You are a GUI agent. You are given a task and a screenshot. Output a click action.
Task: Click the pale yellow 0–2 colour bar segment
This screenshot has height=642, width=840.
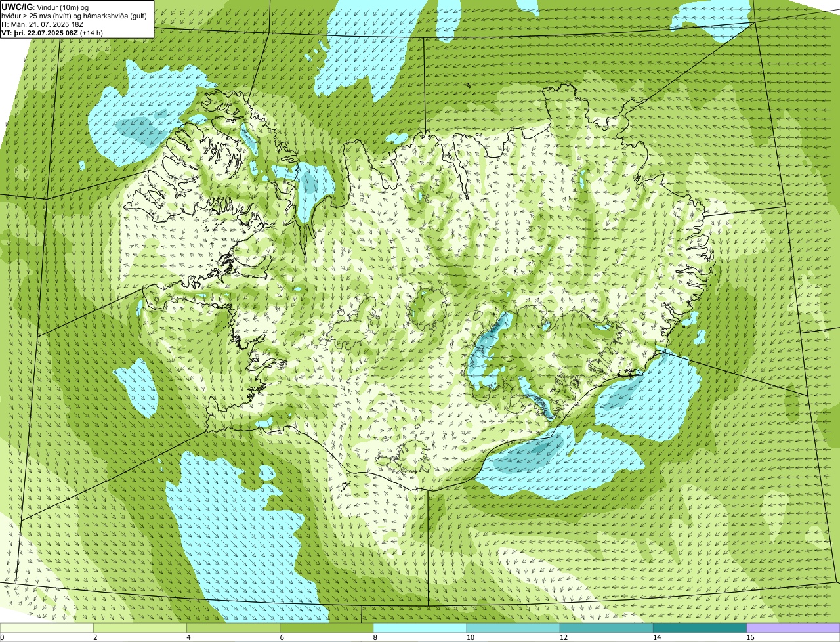[x=47, y=628]
